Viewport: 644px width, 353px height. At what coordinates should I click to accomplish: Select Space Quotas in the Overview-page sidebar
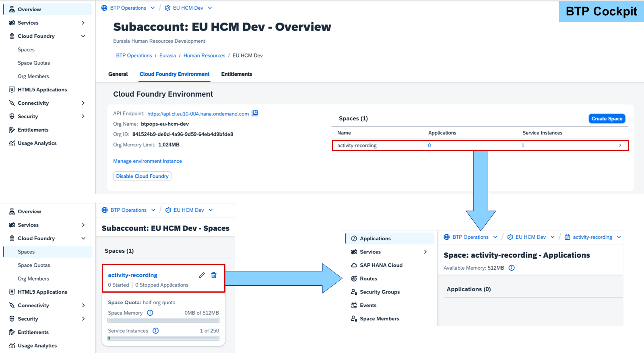tap(34, 63)
